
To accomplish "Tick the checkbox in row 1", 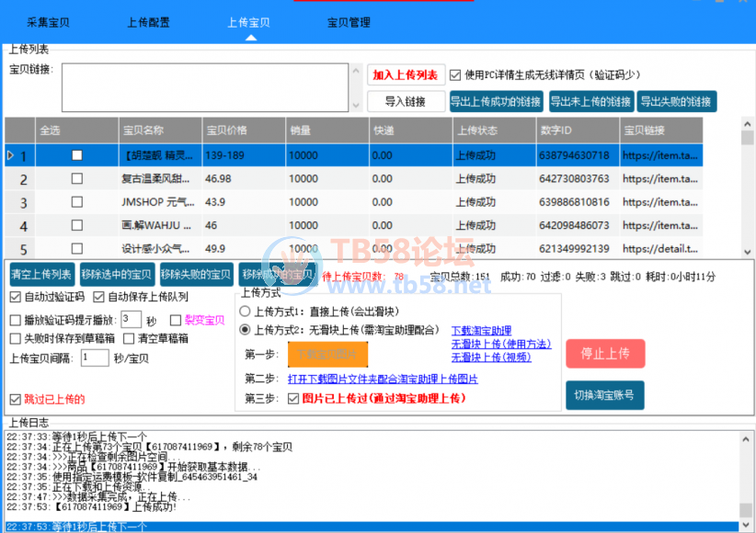I will click(76, 155).
